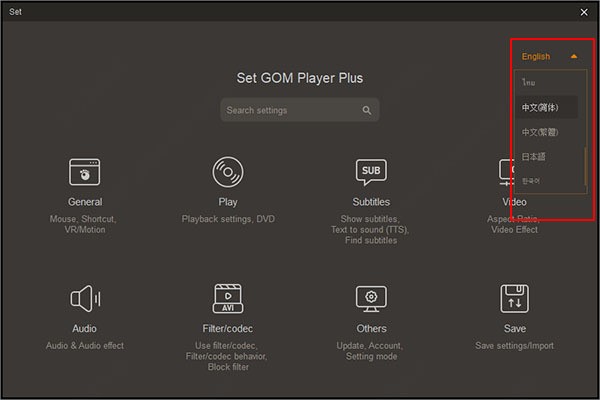
Task: Select Thai language option
Action: coord(546,83)
